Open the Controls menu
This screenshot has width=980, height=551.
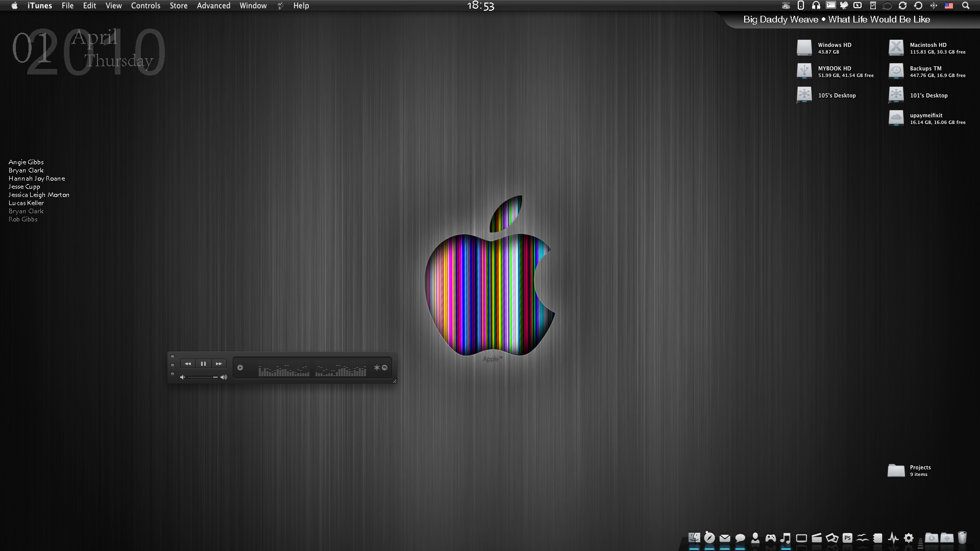(x=145, y=6)
